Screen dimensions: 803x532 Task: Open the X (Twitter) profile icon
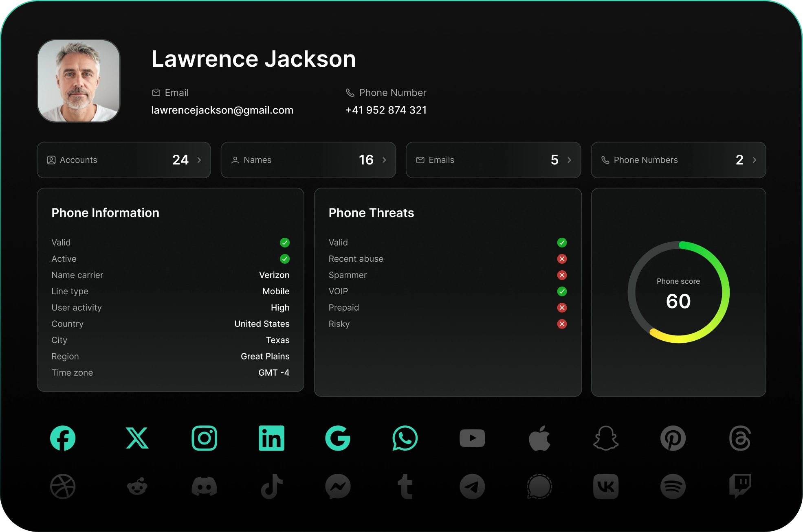137,438
